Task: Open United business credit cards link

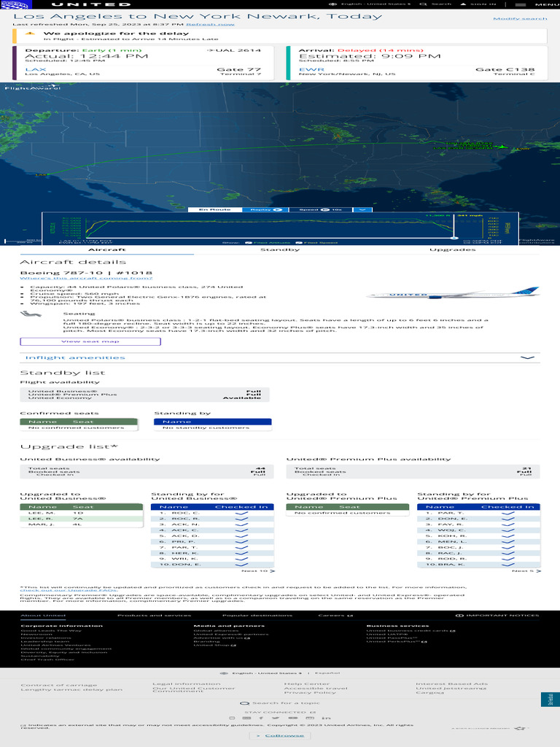Action: coord(411,631)
